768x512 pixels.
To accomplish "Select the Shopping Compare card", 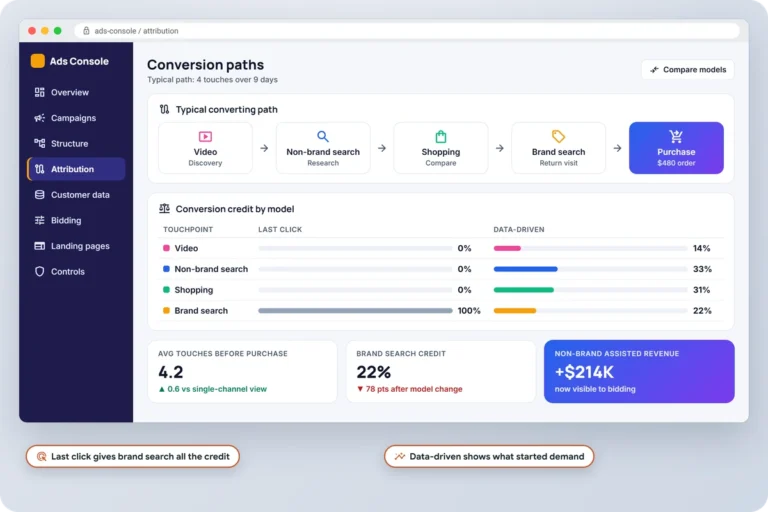I will click(x=441, y=148).
